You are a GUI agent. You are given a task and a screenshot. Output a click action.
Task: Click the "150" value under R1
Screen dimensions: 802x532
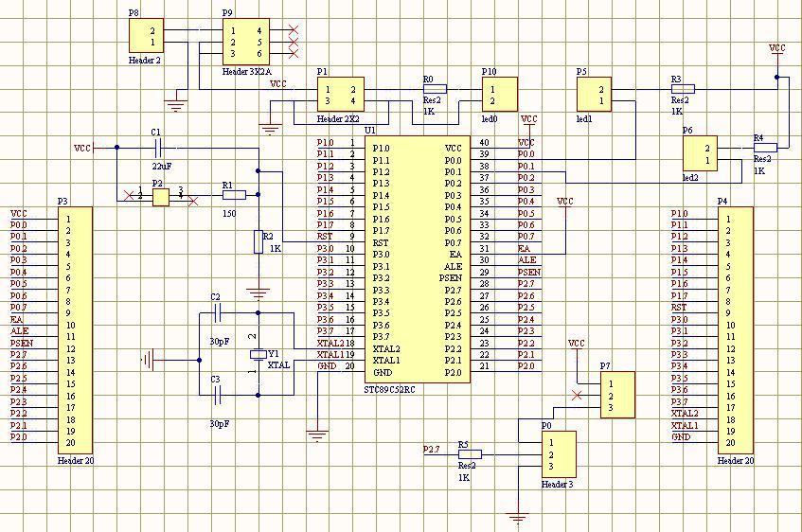229,213
